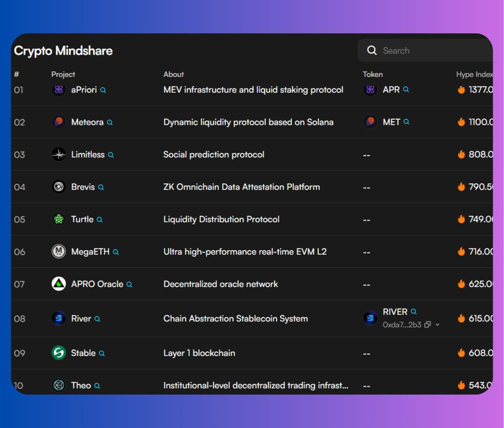Click the Crypto Mindshare title

pos(63,51)
